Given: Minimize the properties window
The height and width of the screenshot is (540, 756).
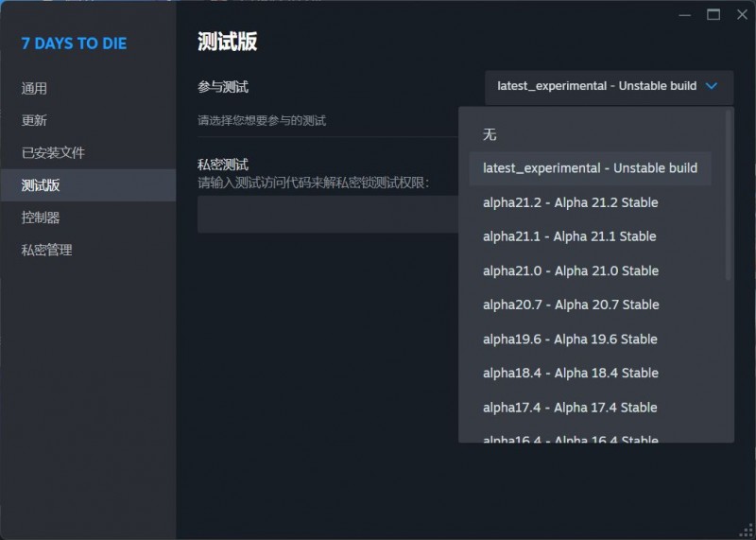Looking at the screenshot, I should click(684, 15).
